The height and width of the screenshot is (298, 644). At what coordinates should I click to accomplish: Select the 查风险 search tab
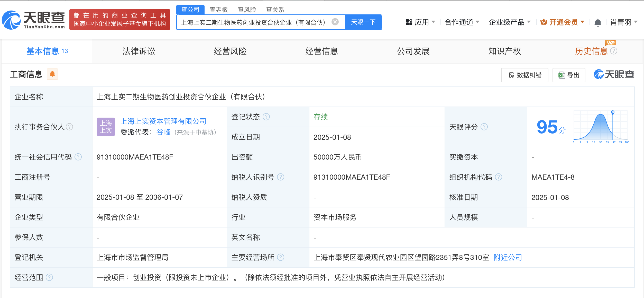coord(247,10)
